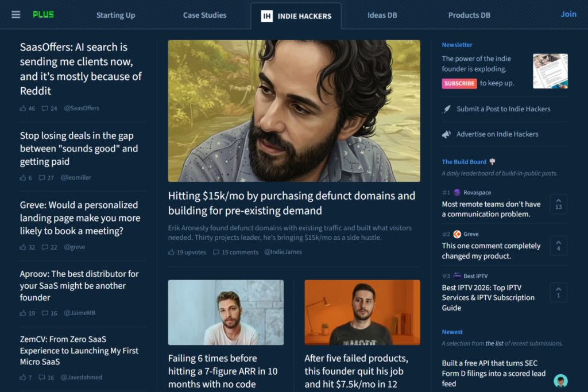Viewport: 588px width, 392px height.
Task: Click the IH logo badge
Action: point(266,15)
